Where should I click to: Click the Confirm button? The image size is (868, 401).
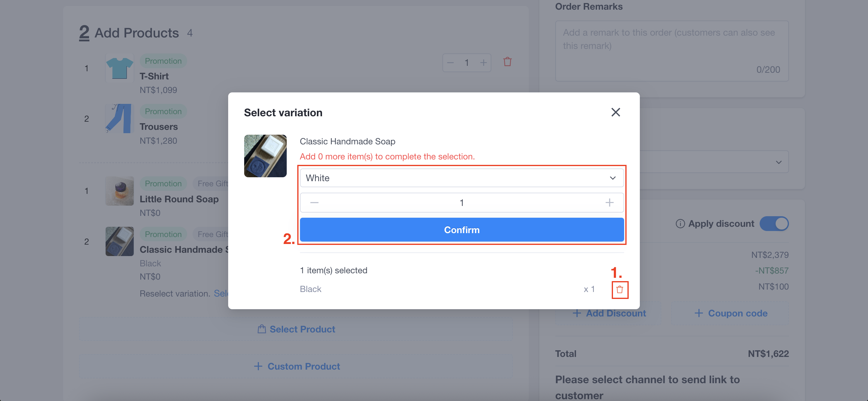tap(462, 230)
